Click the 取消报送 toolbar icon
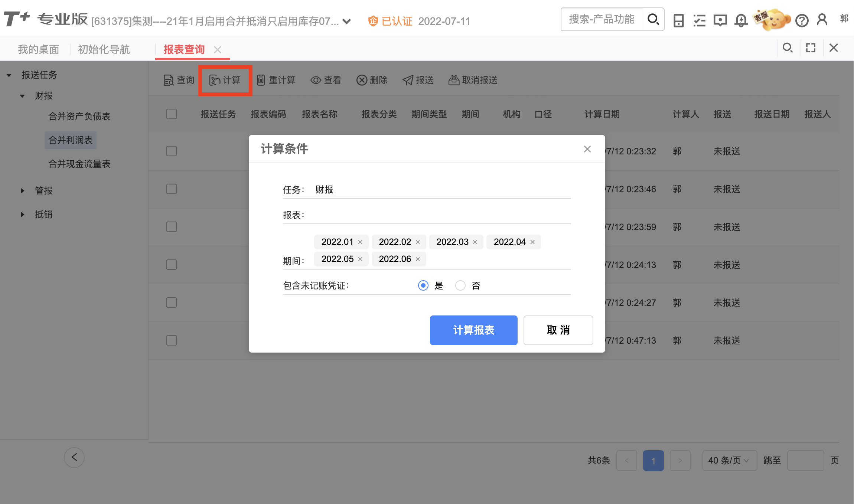Image resolution: width=854 pixels, height=504 pixels. (454, 80)
